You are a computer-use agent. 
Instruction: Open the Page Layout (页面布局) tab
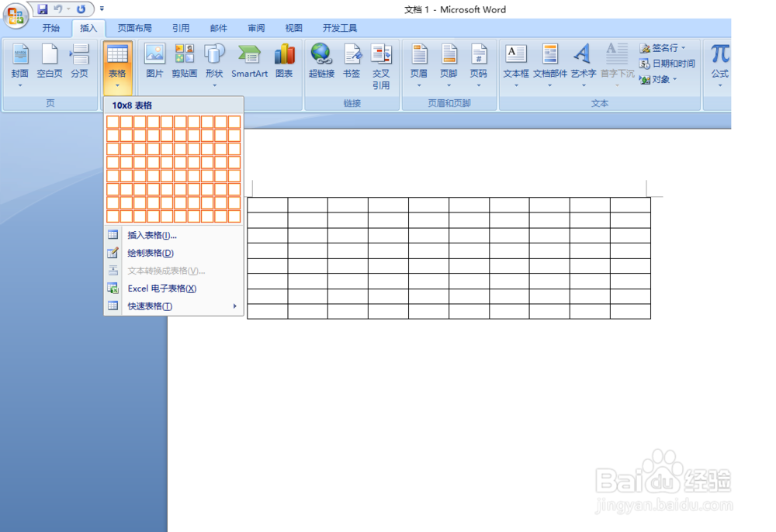pyautogui.click(x=134, y=28)
